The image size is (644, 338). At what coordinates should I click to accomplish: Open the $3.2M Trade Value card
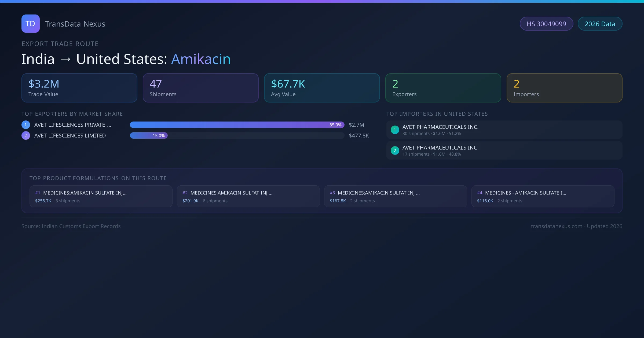point(79,88)
